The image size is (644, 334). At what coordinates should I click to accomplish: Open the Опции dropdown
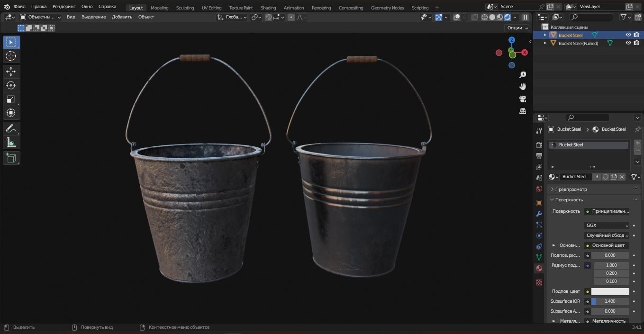[x=517, y=27]
